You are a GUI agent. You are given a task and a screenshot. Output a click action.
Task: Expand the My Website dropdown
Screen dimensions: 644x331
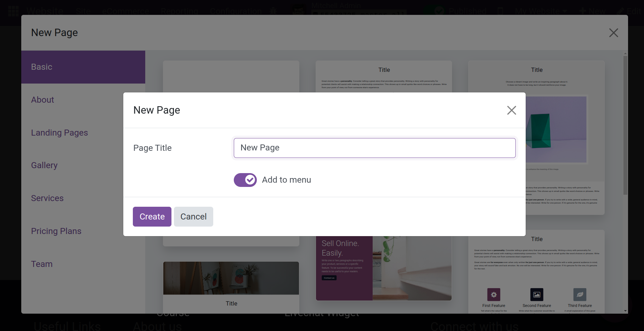coord(540,11)
